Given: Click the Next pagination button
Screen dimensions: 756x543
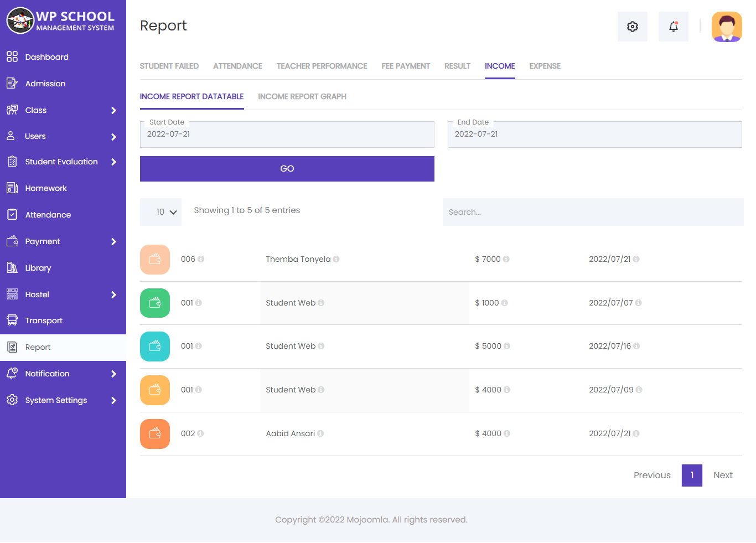Looking at the screenshot, I should click(723, 475).
